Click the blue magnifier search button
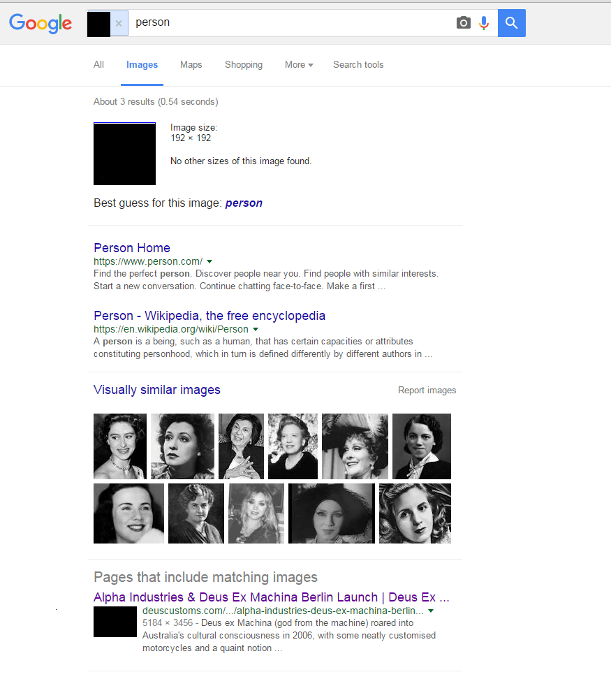The width and height of the screenshot is (611, 700). 511,23
